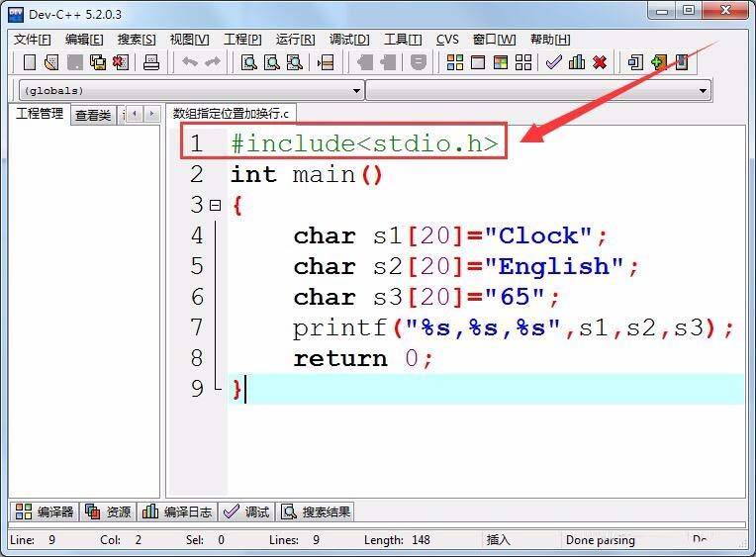
Task: Click the document icon before green plus
Action: tap(635, 62)
